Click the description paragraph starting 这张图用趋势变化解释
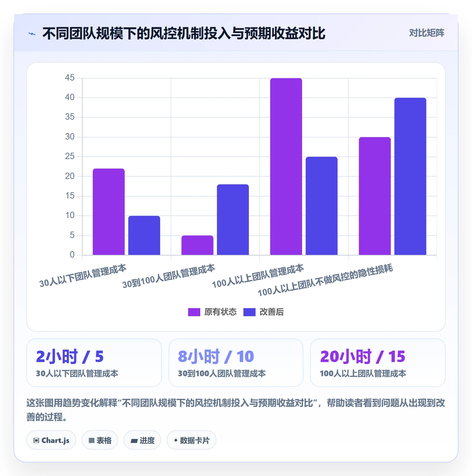Image resolution: width=472 pixels, height=476 pixels. tap(236, 410)
